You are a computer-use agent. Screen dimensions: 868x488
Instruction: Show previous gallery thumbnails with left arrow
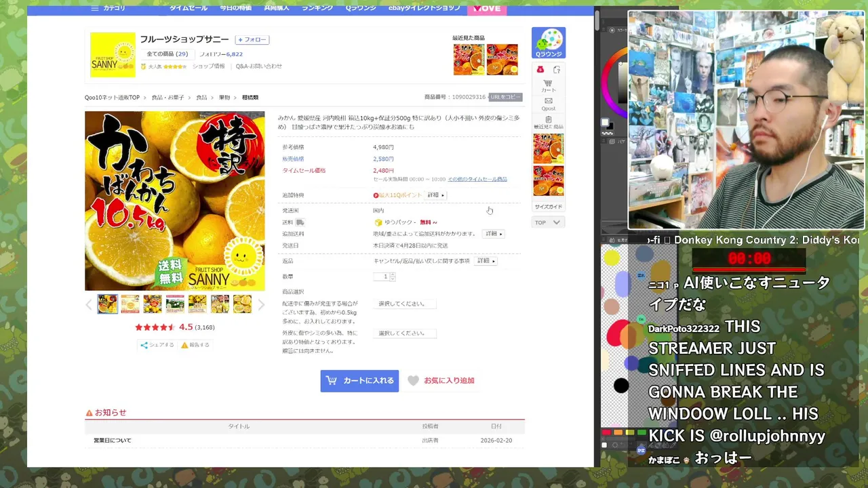[89, 305]
